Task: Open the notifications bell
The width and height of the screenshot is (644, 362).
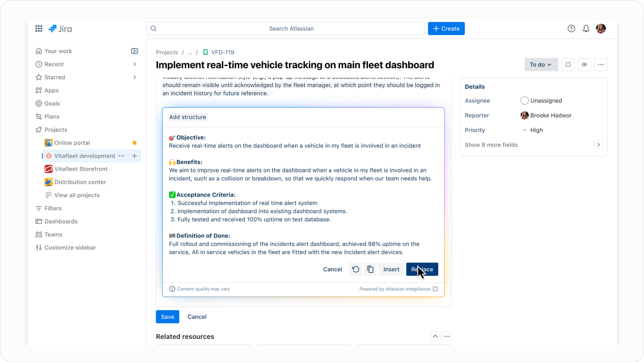Action: coord(586,29)
